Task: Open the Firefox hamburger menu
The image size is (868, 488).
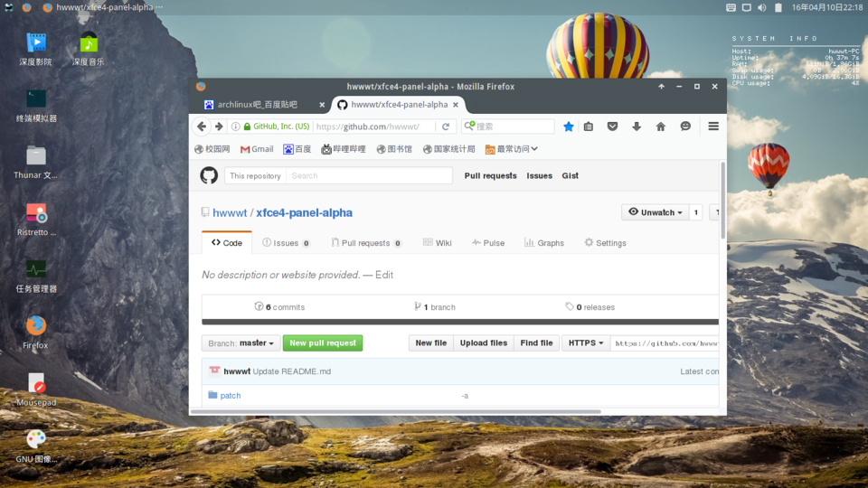Action: click(713, 127)
